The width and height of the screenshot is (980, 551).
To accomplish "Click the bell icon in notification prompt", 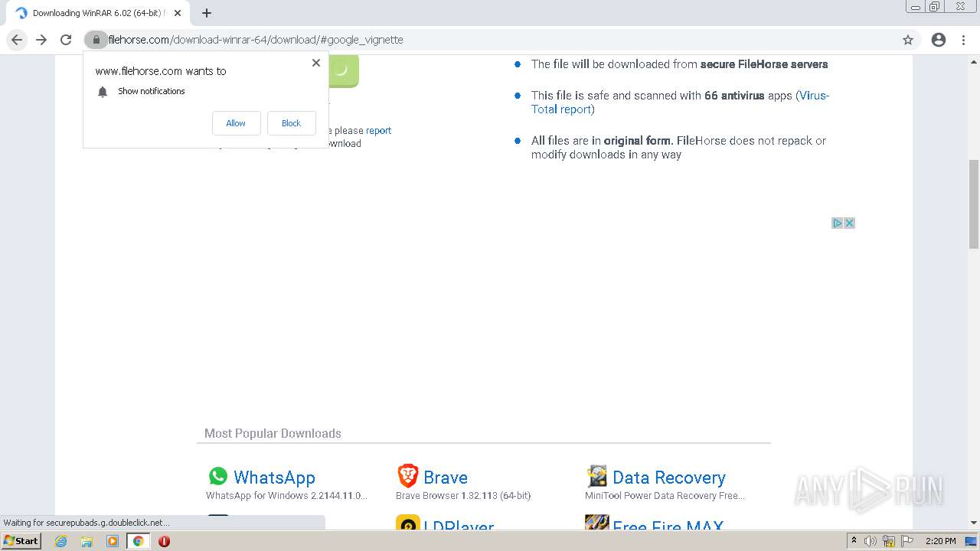I will coord(103,92).
